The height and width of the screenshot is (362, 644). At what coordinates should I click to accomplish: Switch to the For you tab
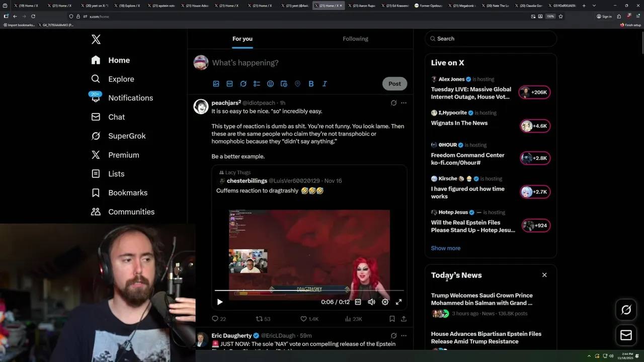(243, 39)
